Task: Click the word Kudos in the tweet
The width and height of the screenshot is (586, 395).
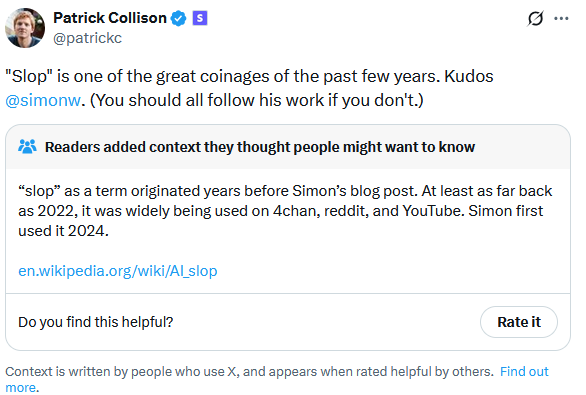Action: click(469, 76)
